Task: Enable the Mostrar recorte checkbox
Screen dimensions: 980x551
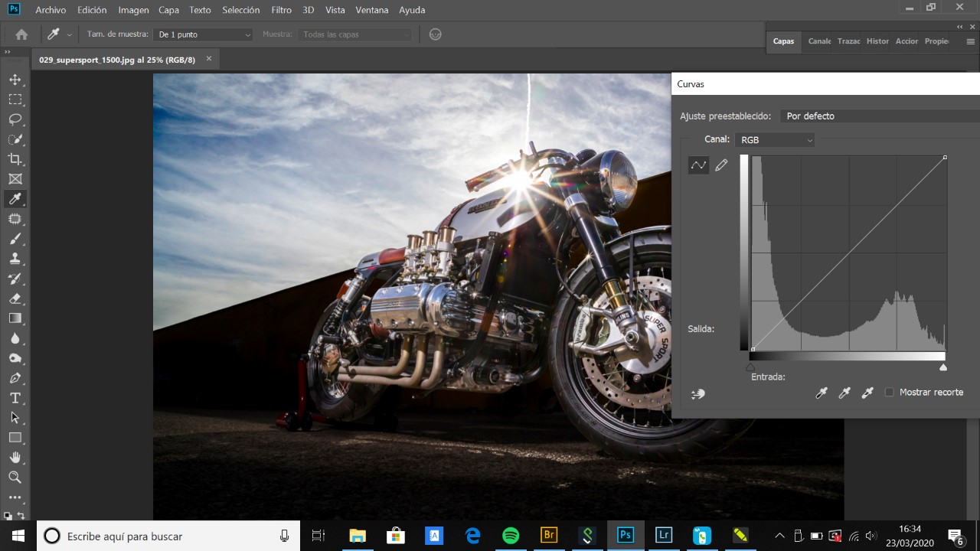Action: click(889, 393)
